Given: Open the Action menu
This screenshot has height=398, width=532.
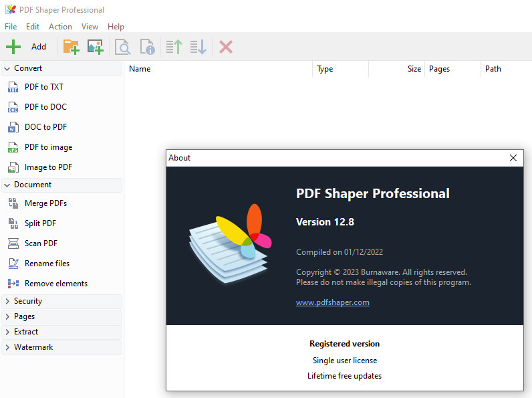Looking at the screenshot, I should 60,27.
